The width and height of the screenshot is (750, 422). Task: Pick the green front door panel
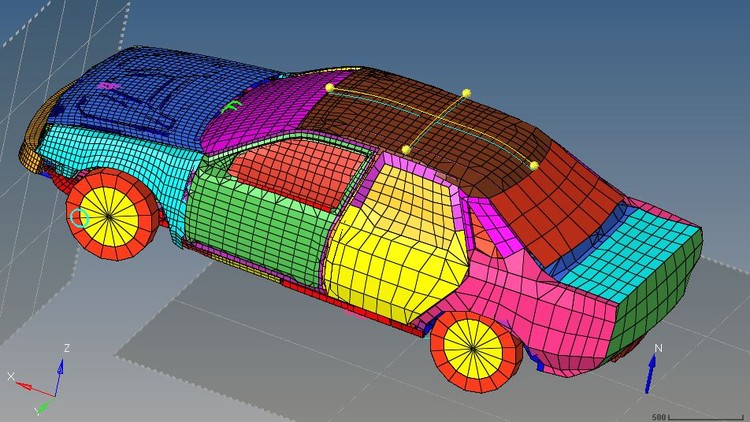point(256,230)
